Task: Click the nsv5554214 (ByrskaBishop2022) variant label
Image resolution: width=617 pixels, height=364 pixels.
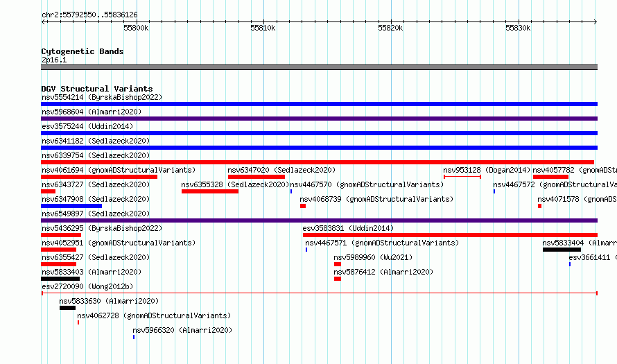Action: 102,97
